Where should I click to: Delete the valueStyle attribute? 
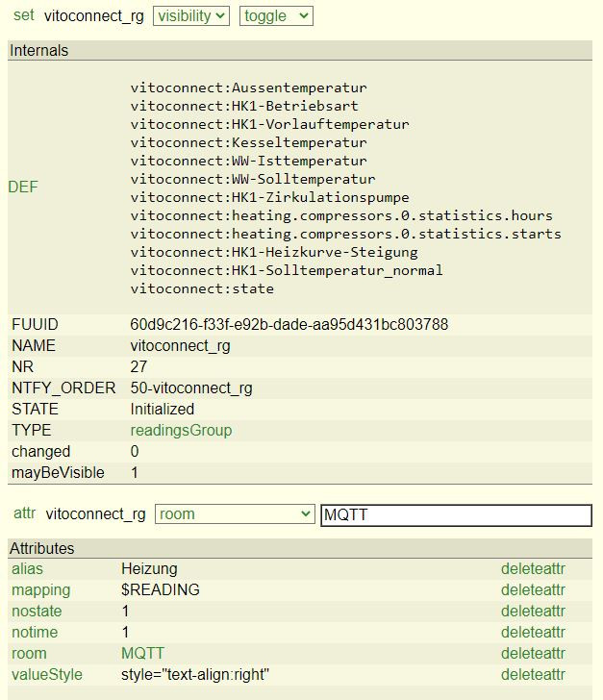click(533, 674)
